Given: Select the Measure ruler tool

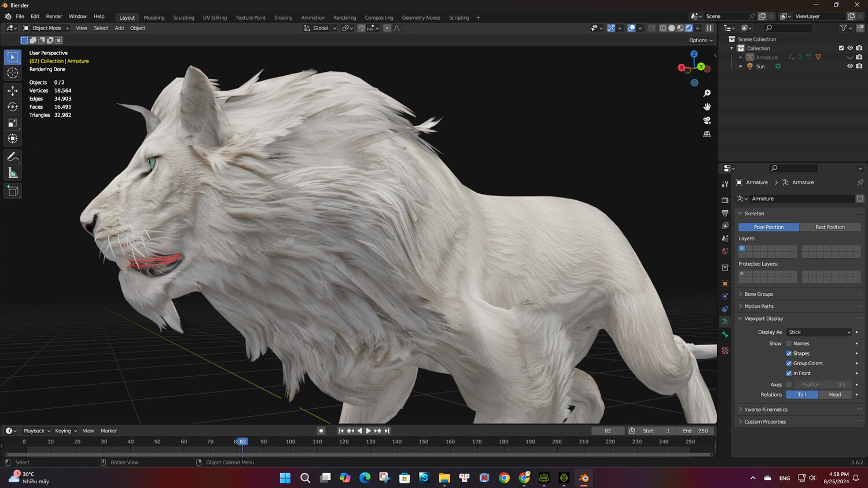Looking at the screenshot, I should click(13, 173).
